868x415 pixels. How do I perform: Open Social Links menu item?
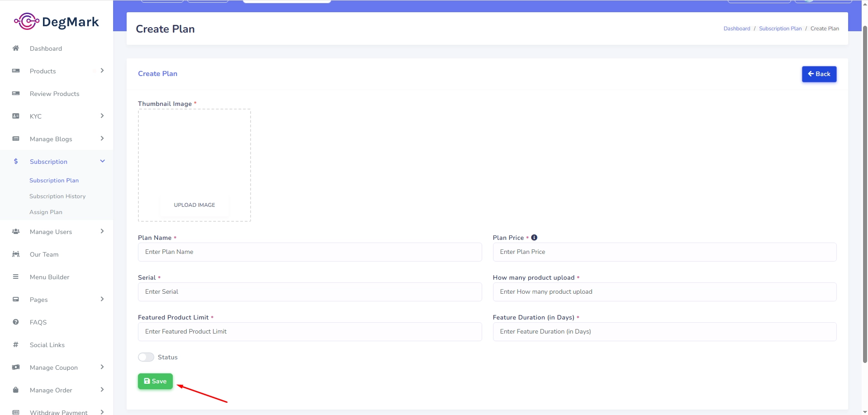[x=47, y=345]
